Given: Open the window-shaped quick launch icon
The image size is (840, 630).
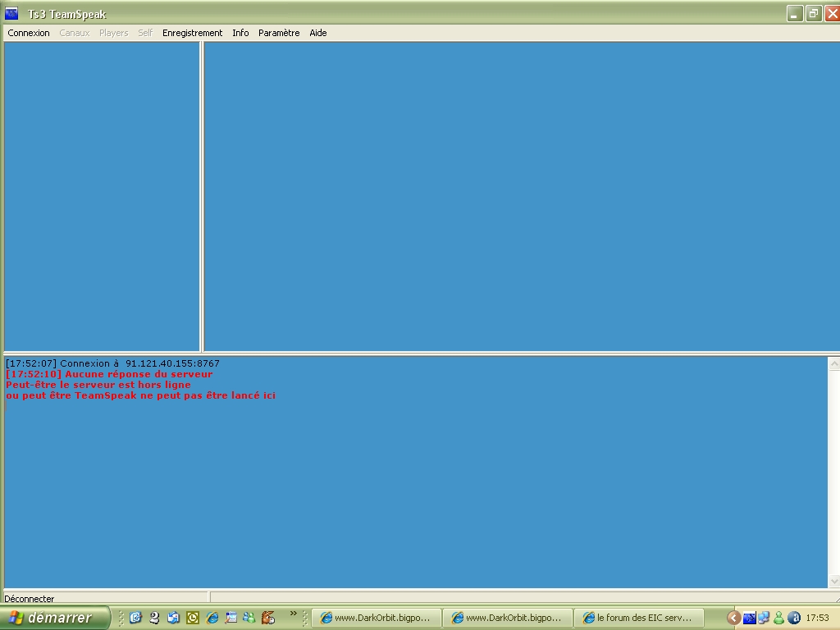Looking at the screenshot, I should [231, 618].
